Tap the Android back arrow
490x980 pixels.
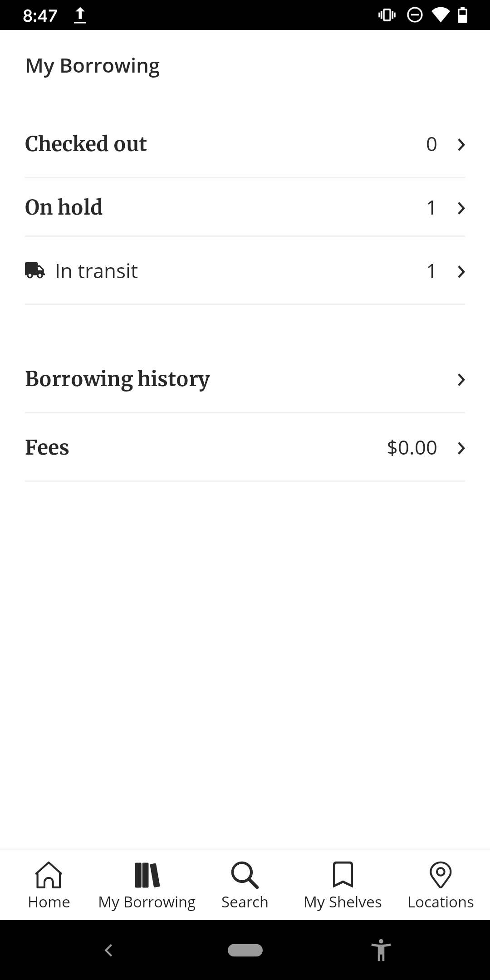point(108,950)
